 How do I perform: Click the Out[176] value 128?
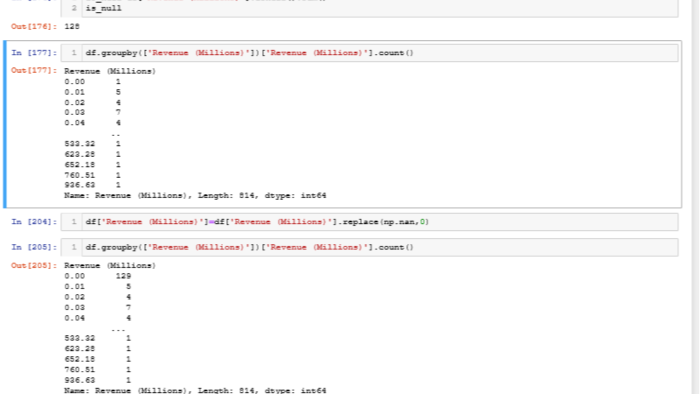point(72,26)
